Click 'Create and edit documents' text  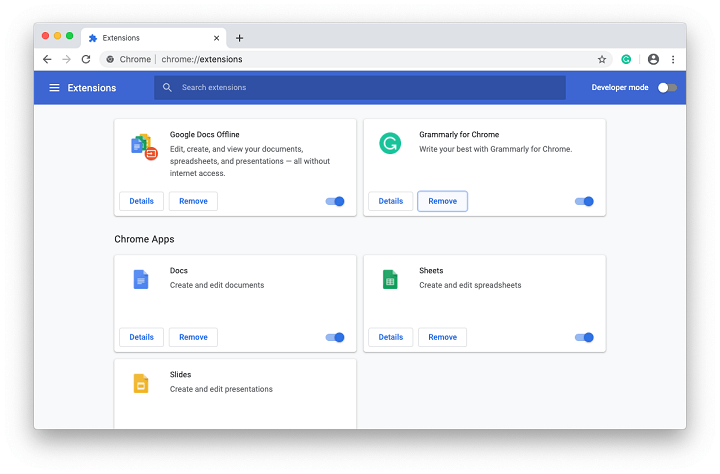pyautogui.click(x=217, y=285)
